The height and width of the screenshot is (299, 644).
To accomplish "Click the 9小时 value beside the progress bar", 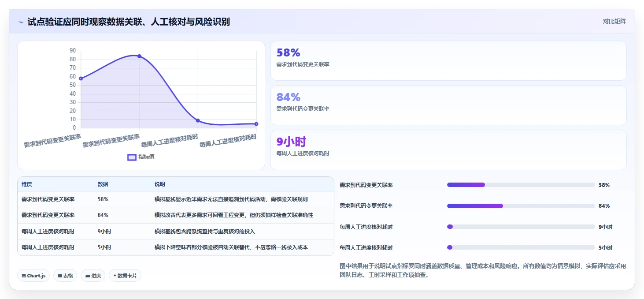I will (605, 227).
